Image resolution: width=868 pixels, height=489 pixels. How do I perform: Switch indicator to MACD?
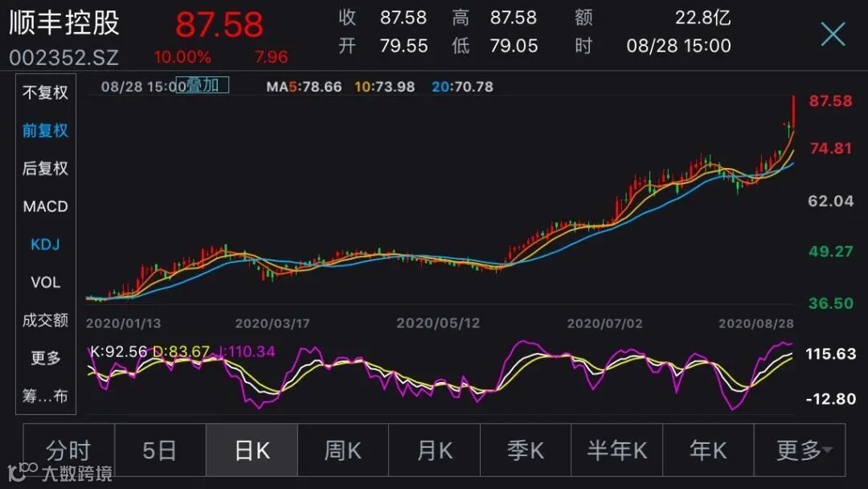(45, 207)
